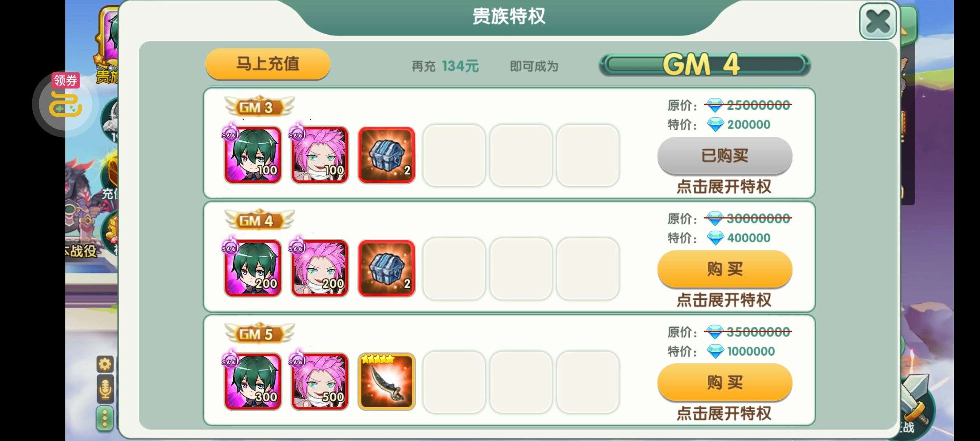Image resolution: width=980 pixels, height=441 pixels.
Task: Expand GM 4 privileges via 点击展开特权
Action: point(724,300)
